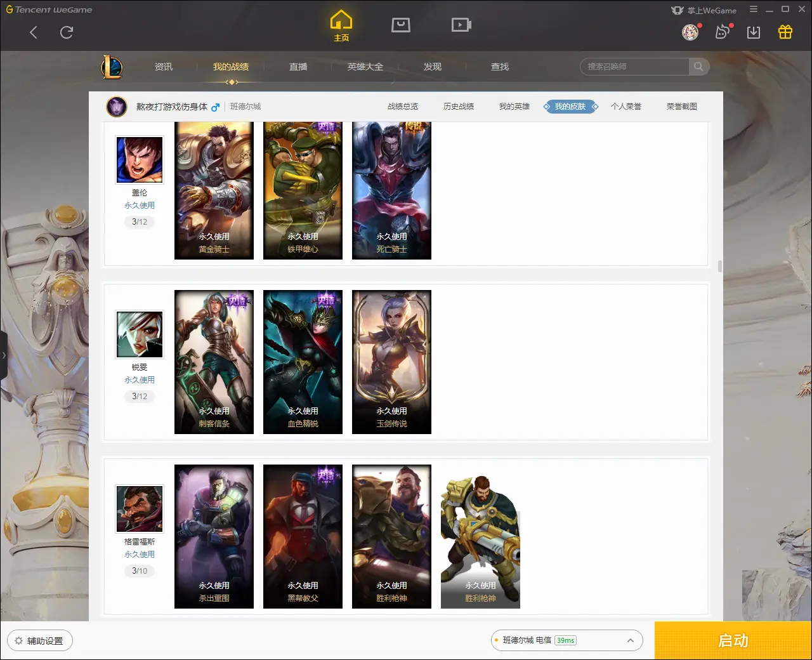The image size is (812, 660).
Task: Open the video playback icon
Action: tap(461, 25)
